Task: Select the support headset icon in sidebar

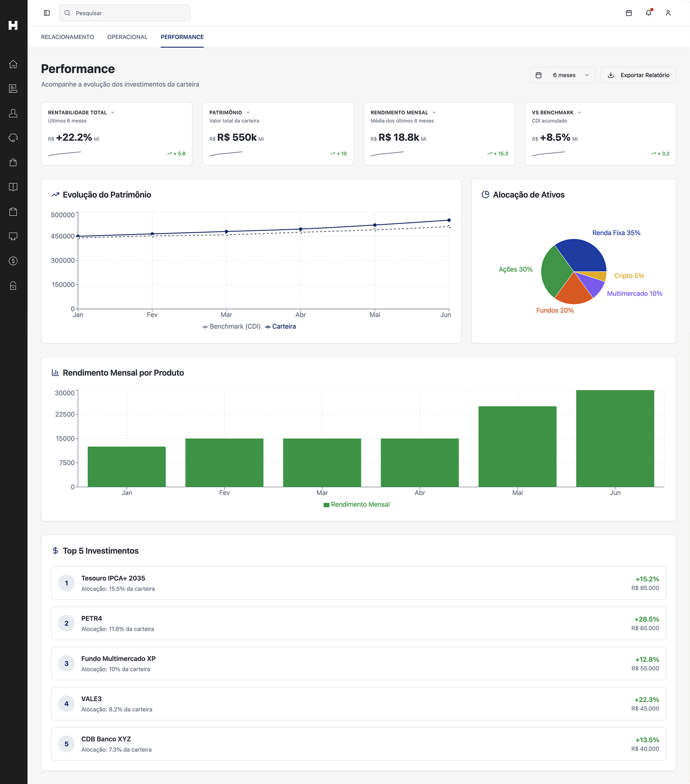Action: pos(14,138)
